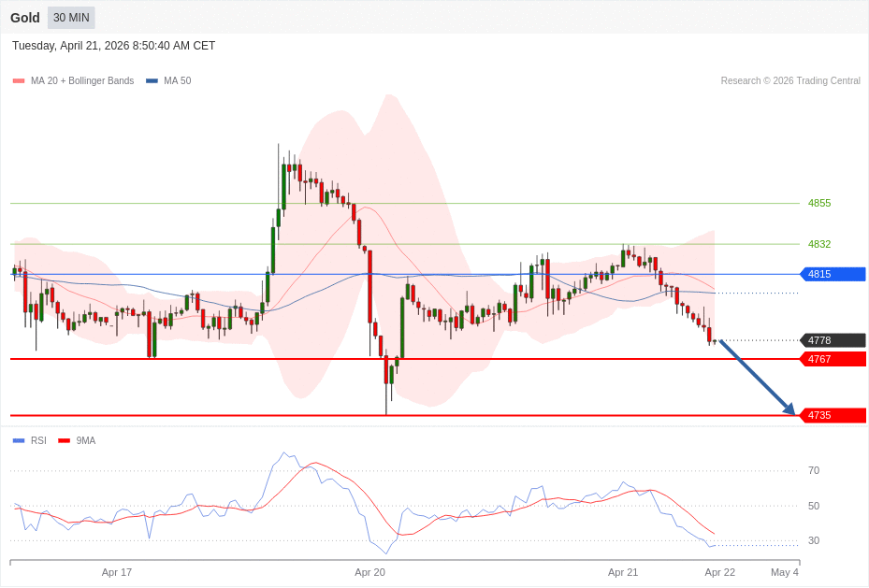The width and height of the screenshot is (869, 588).
Task: Select the dark 4778 current price tag
Action: pyautogui.click(x=833, y=340)
